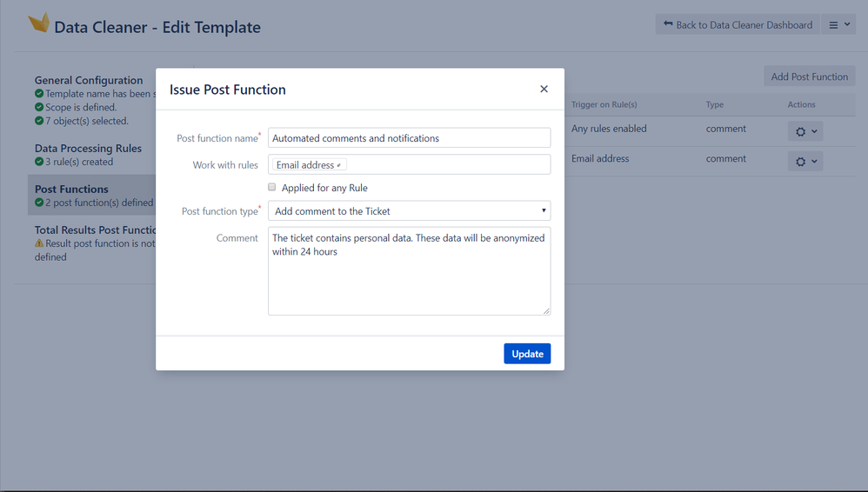Grab the comment box resize handle

pyautogui.click(x=546, y=311)
